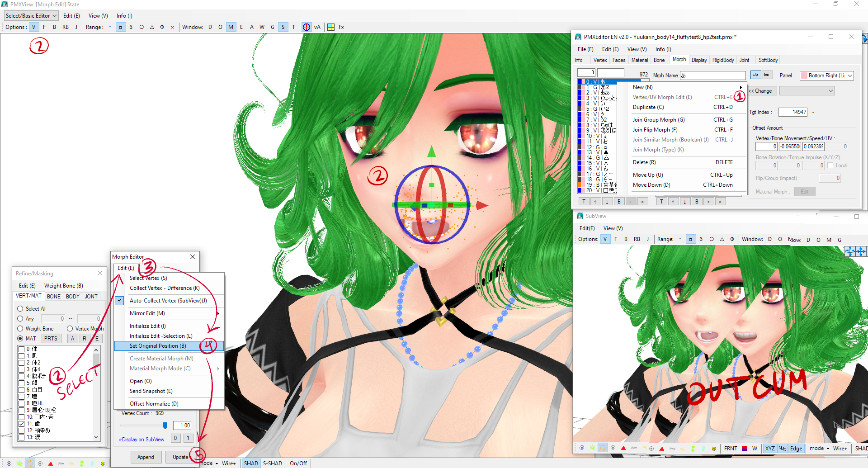Open the Select/Basic Editor dropdown
The image size is (868, 468).
pos(31,16)
